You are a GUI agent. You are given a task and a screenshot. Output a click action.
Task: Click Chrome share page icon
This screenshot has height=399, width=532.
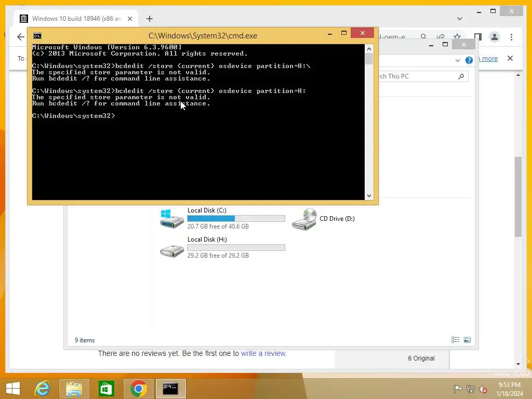441,36
